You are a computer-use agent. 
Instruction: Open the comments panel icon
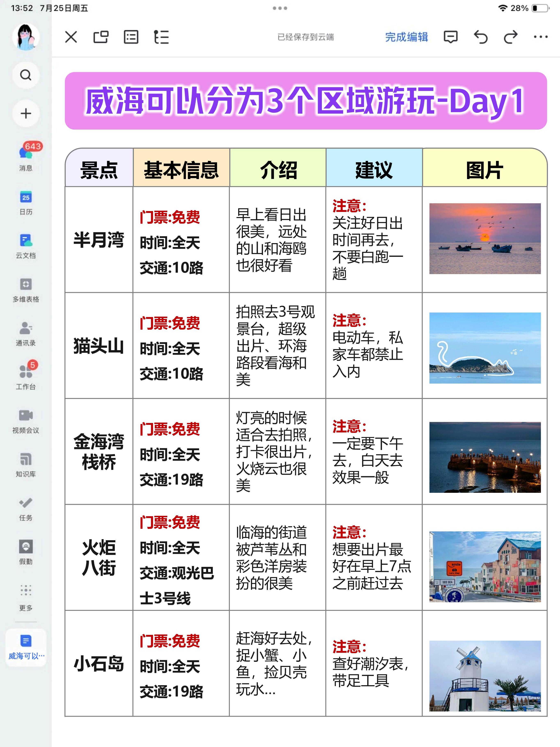click(x=450, y=37)
